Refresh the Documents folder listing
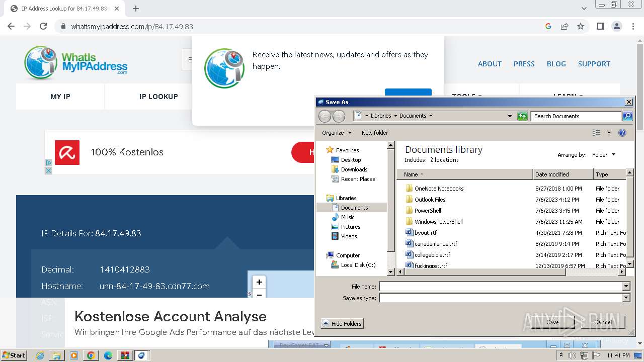The width and height of the screenshot is (644, 362). click(522, 116)
